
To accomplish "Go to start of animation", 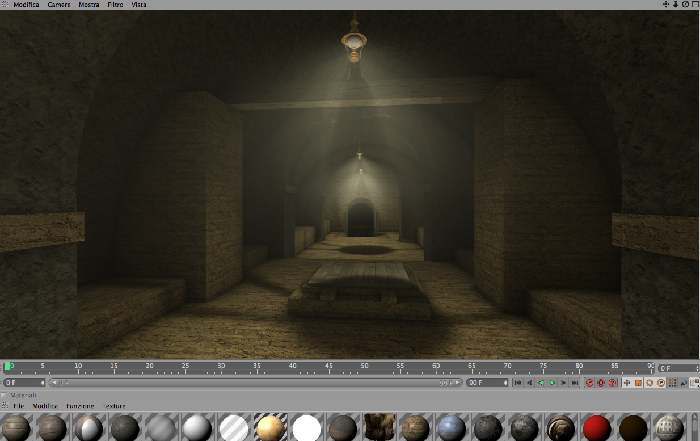I will pyautogui.click(x=518, y=383).
